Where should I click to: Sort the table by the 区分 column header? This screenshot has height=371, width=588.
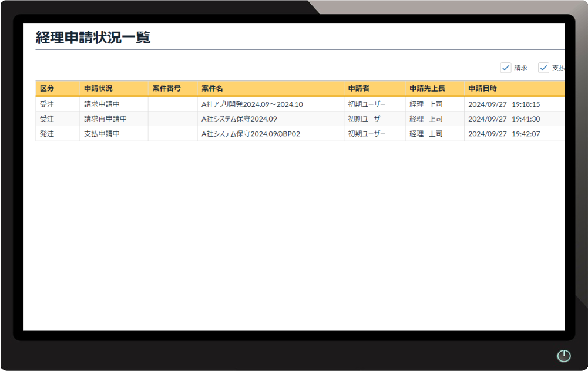click(x=47, y=88)
